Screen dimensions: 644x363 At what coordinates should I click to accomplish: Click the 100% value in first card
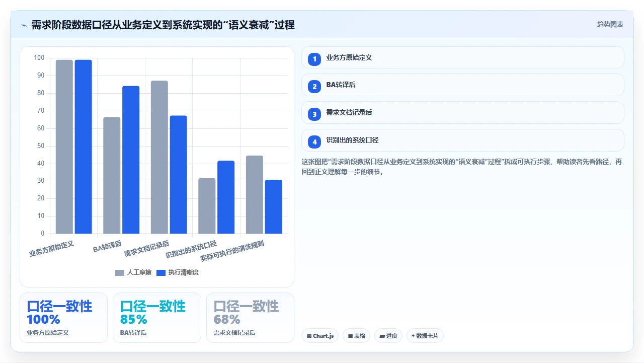tap(43, 319)
